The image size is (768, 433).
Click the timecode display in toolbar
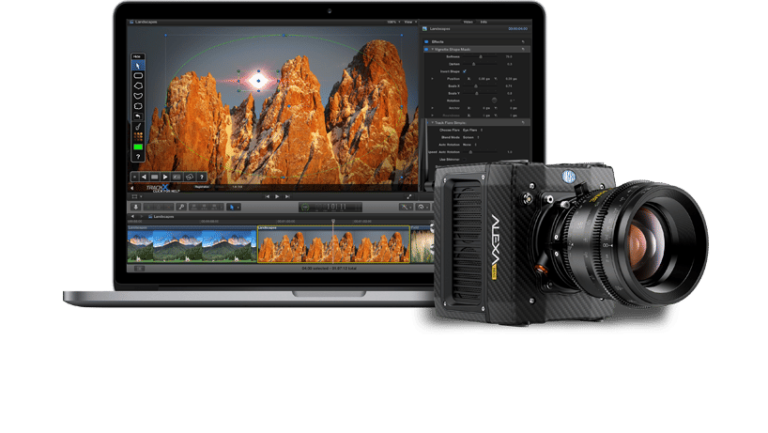click(331, 207)
